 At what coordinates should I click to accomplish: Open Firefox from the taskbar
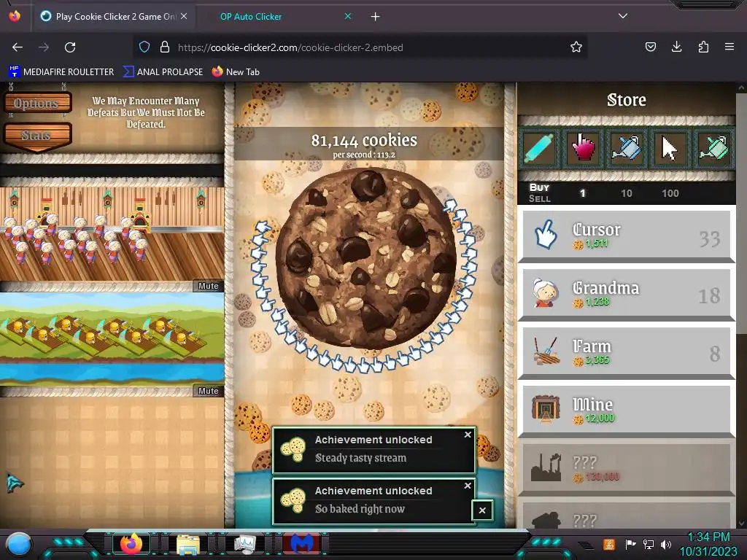tap(131, 544)
